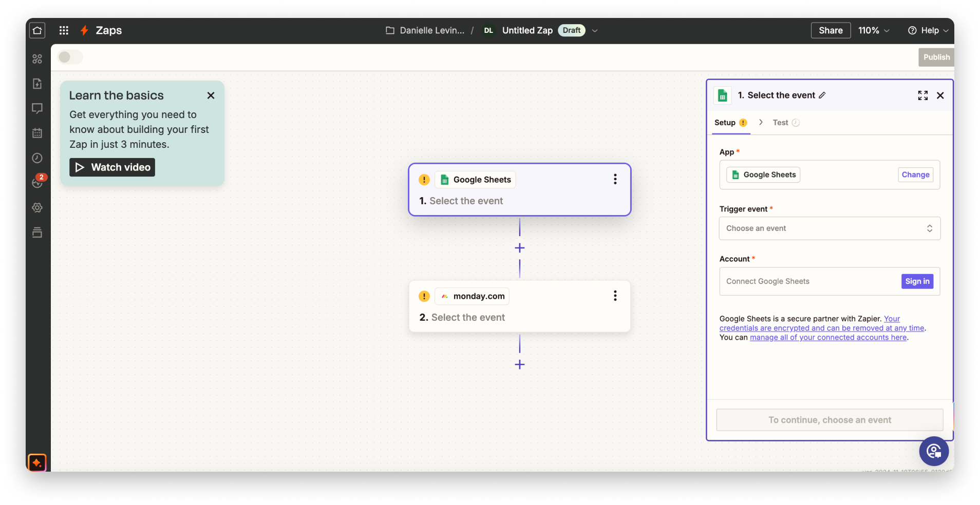Open the settings gear in sidebar

click(37, 208)
